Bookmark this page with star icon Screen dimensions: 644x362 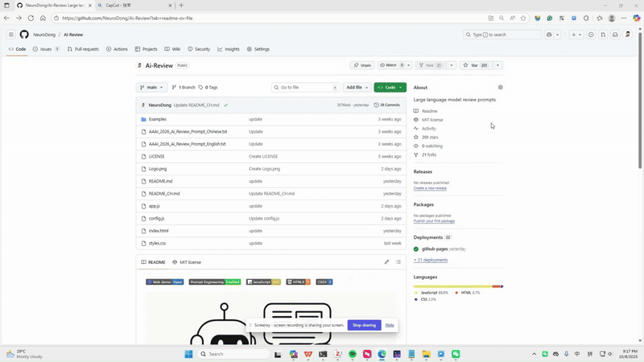523,18
